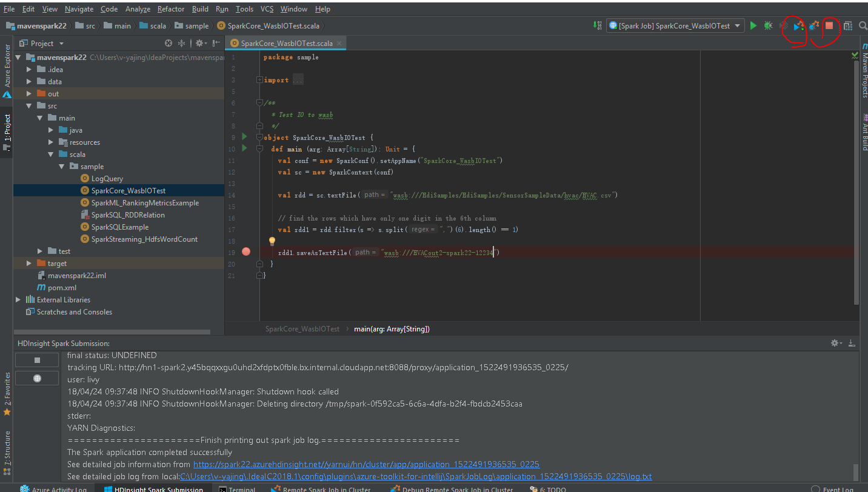
Task: Open the Tools menu
Action: (244, 9)
